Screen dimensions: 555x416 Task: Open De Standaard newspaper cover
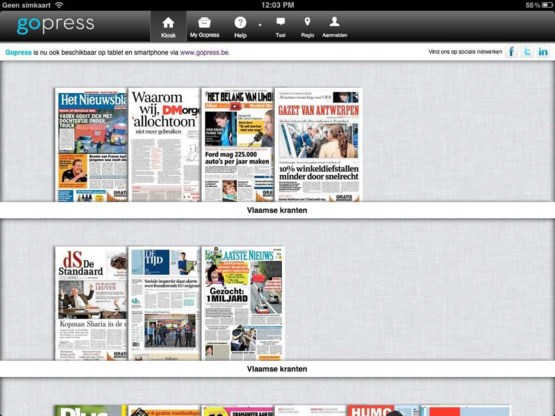click(x=91, y=303)
